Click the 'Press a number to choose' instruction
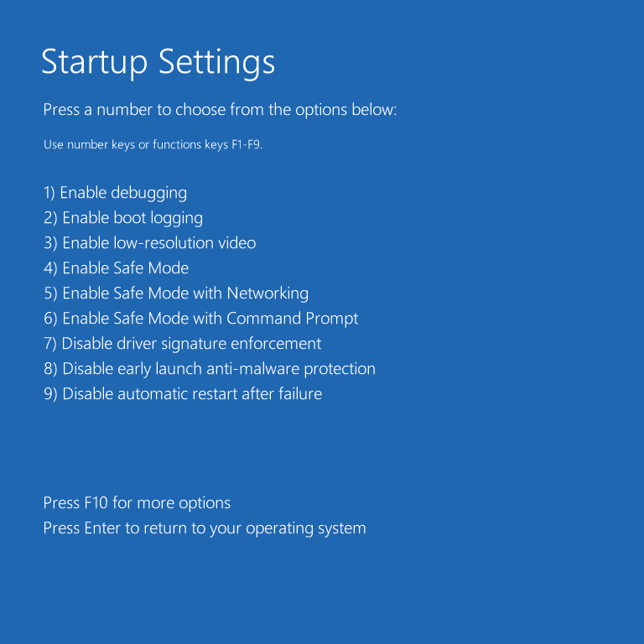 pyautogui.click(x=220, y=110)
